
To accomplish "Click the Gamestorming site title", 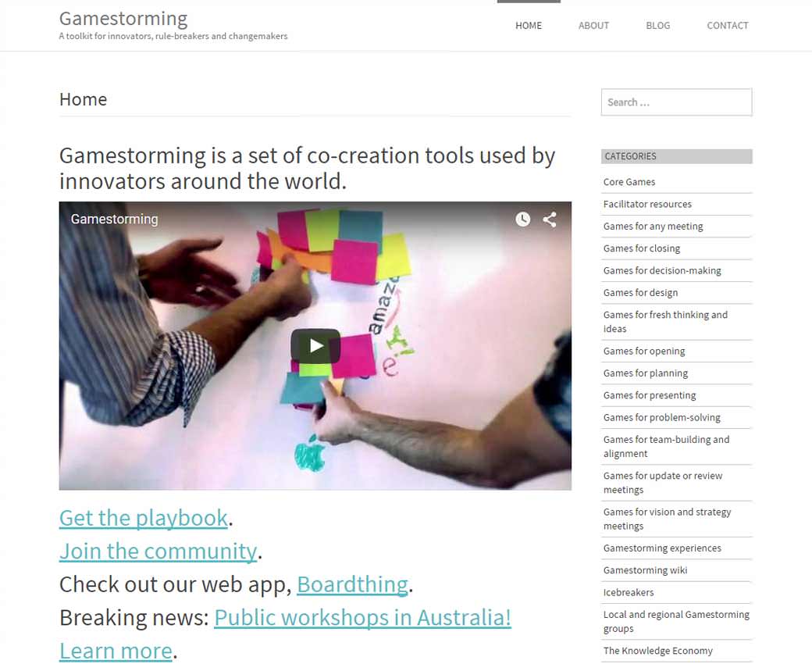I will click(x=123, y=19).
